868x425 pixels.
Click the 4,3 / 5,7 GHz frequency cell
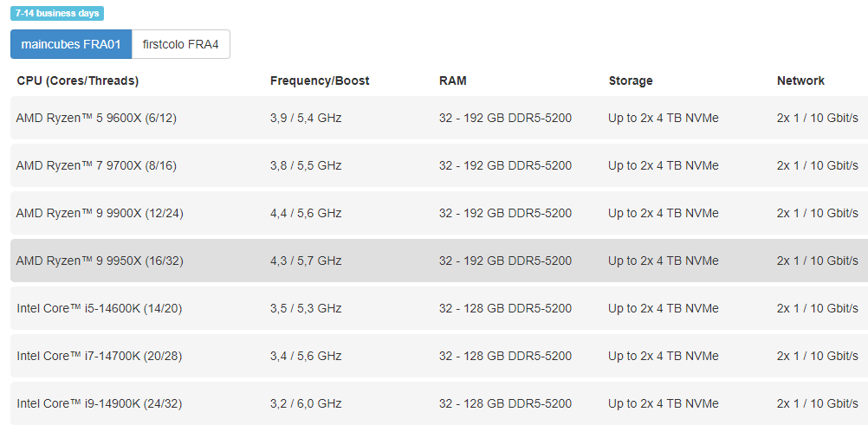[306, 261]
